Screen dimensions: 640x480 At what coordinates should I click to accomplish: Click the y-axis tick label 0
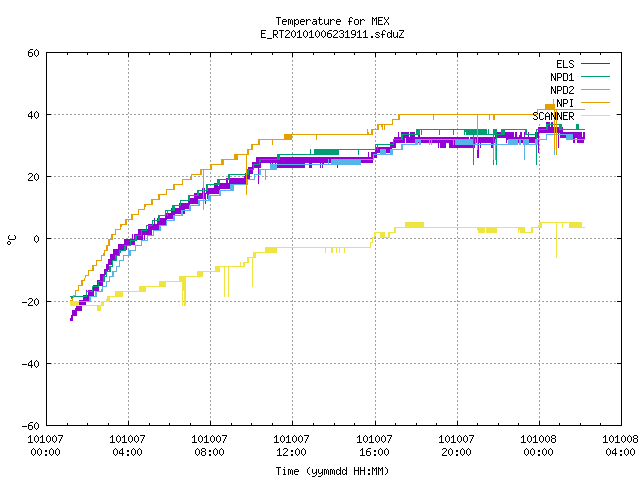coord(37,240)
